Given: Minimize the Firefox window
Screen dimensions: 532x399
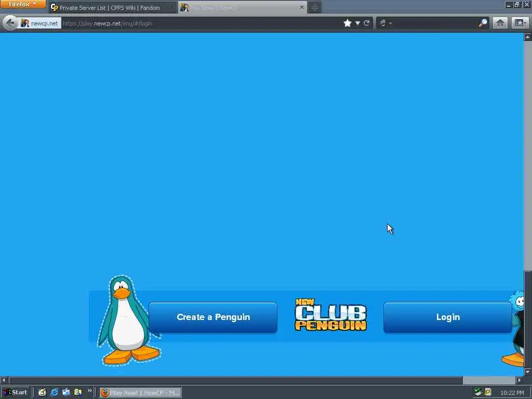Looking at the screenshot, I should tap(508, 5).
